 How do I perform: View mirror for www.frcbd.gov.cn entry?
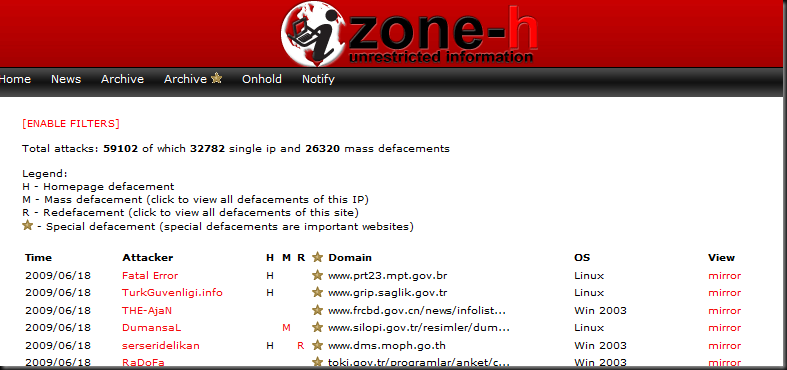(x=724, y=311)
